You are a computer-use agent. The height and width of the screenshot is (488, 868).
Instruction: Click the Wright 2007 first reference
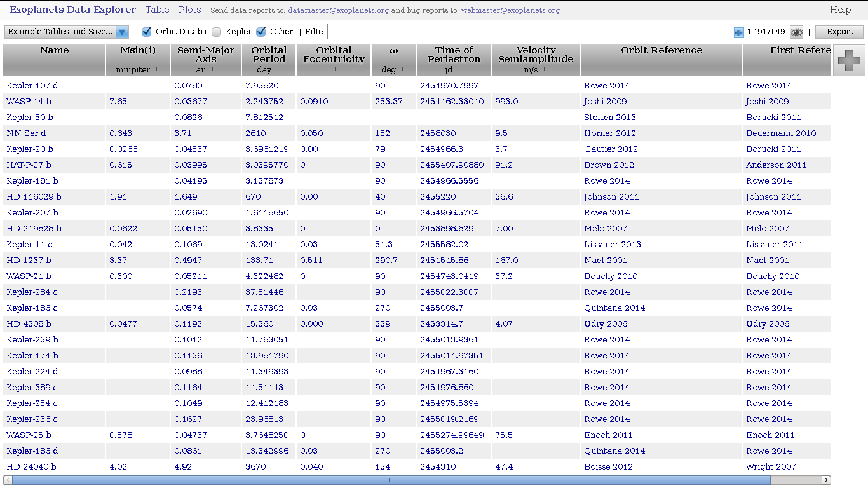pos(770,466)
